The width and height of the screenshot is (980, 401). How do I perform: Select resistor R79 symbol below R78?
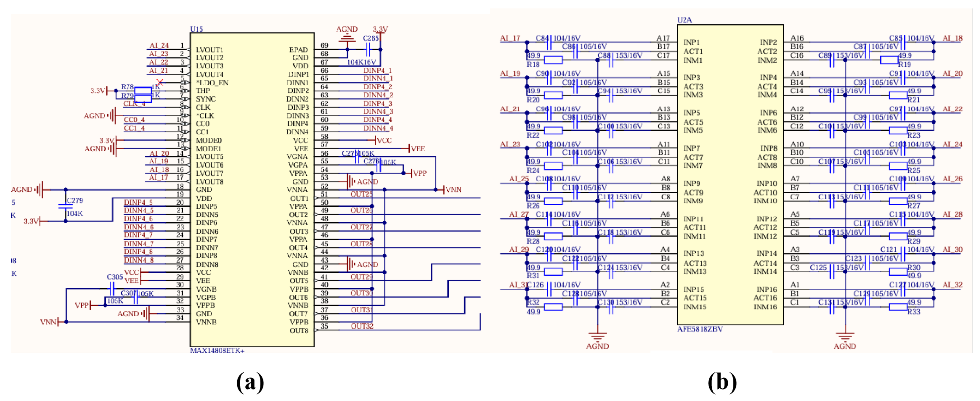pos(143,99)
